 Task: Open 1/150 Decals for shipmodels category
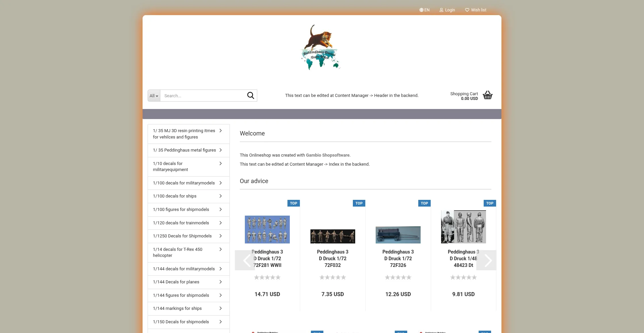(189, 322)
